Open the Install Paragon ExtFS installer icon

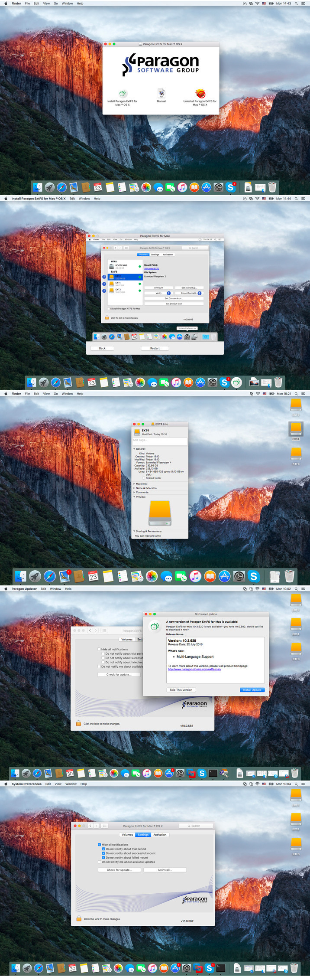[x=123, y=94]
